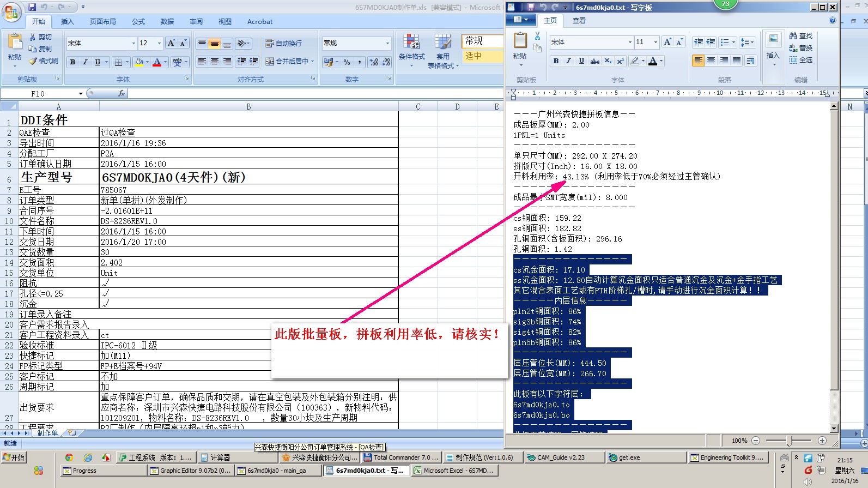Screen dimensions: 868x488
Task: Open Excel 公式 ribbon tab
Action: [x=138, y=22]
